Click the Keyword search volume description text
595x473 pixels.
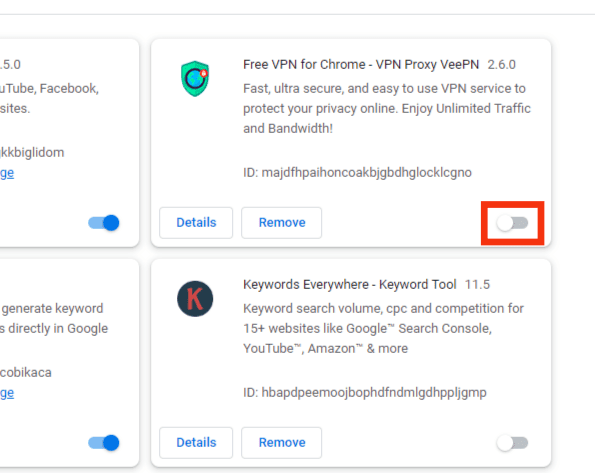[x=383, y=328]
